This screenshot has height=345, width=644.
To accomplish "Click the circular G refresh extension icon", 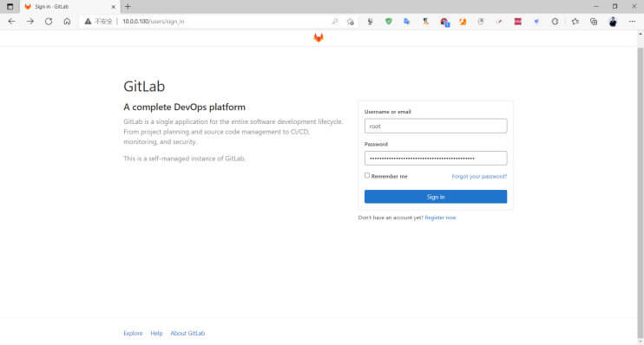I will click(x=555, y=22).
